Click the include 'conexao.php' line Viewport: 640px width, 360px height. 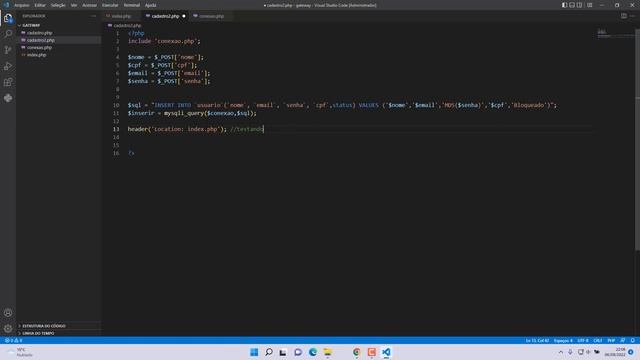164,41
